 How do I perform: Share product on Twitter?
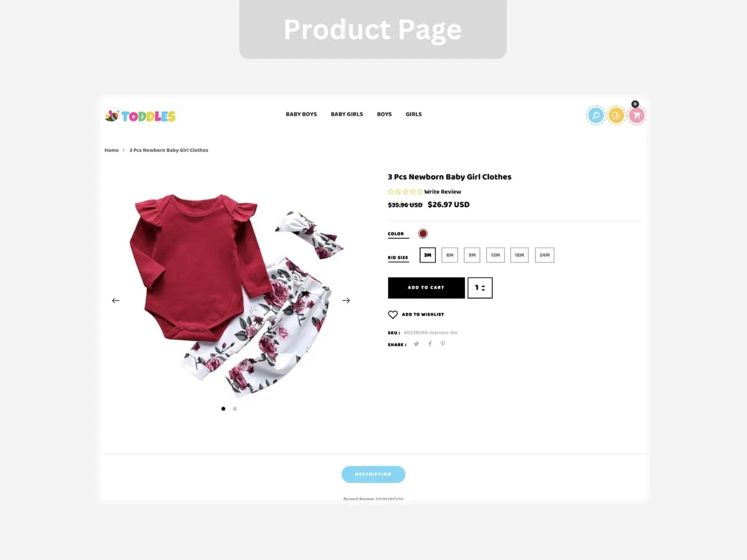click(416, 344)
